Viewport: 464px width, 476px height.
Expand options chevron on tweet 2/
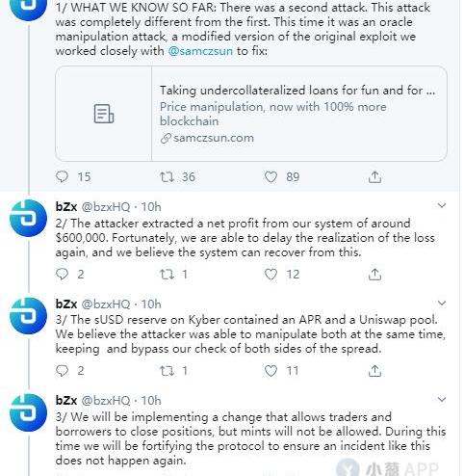pyautogui.click(x=442, y=205)
